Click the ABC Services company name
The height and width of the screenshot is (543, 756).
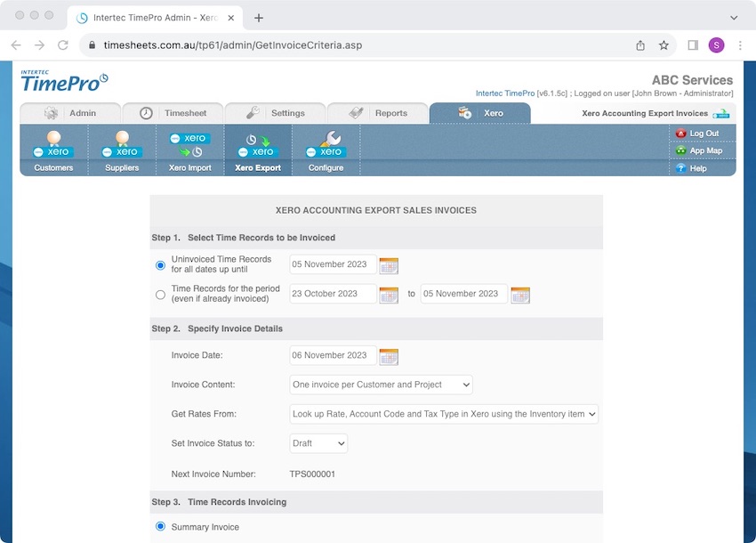pyautogui.click(x=692, y=80)
